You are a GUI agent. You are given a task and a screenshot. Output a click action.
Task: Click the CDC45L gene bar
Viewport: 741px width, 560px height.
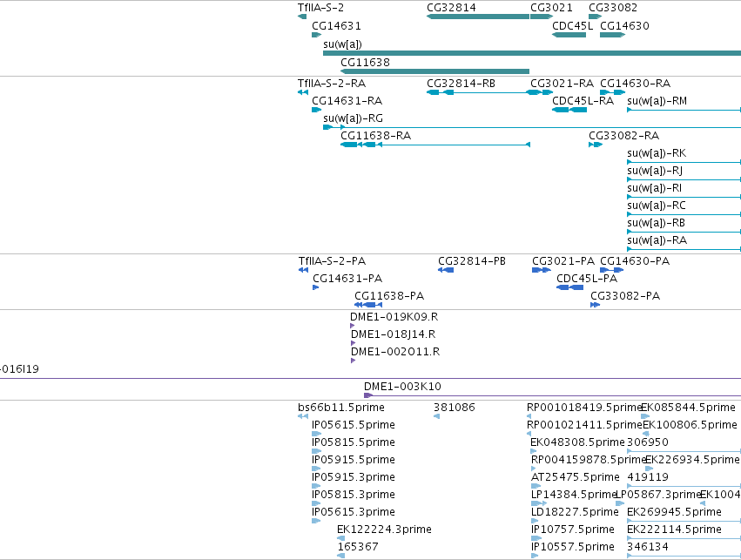coord(569,35)
